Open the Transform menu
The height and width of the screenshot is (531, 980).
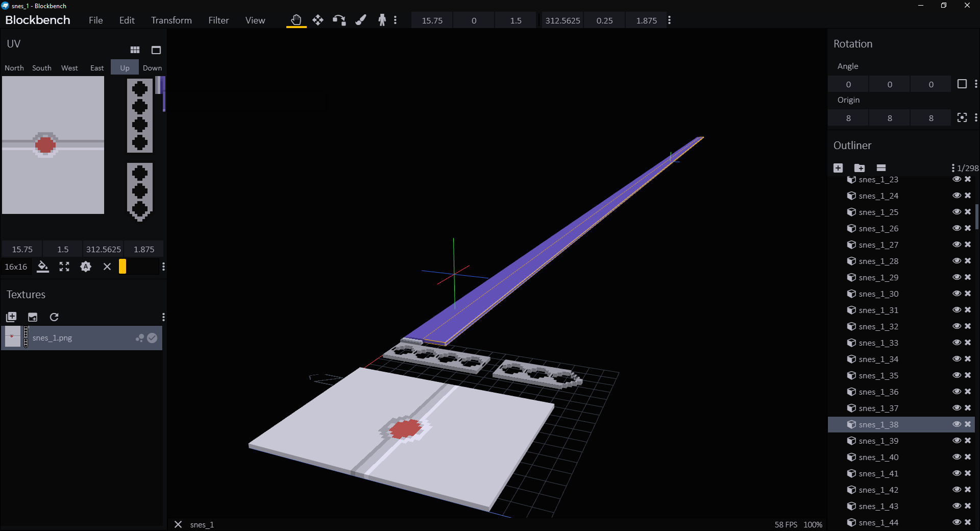tap(171, 20)
